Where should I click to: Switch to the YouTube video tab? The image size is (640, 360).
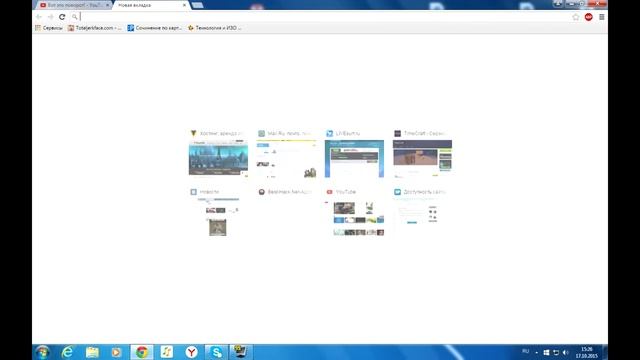pyautogui.click(x=73, y=5)
